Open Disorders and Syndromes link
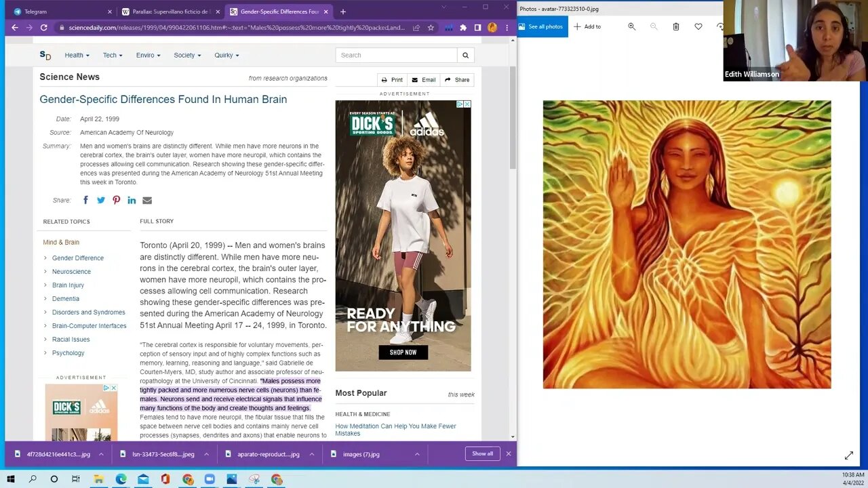This screenshot has width=868, height=488. click(89, 312)
